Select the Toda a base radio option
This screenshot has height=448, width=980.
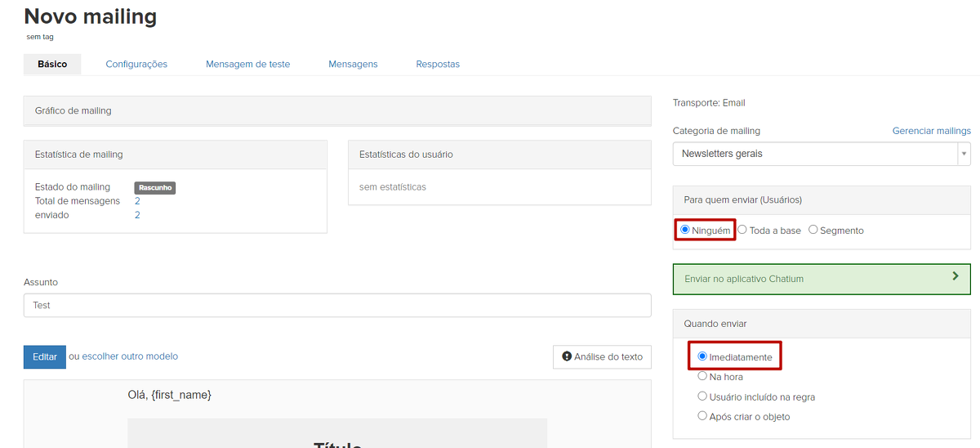pyautogui.click(x=742, y=230)
